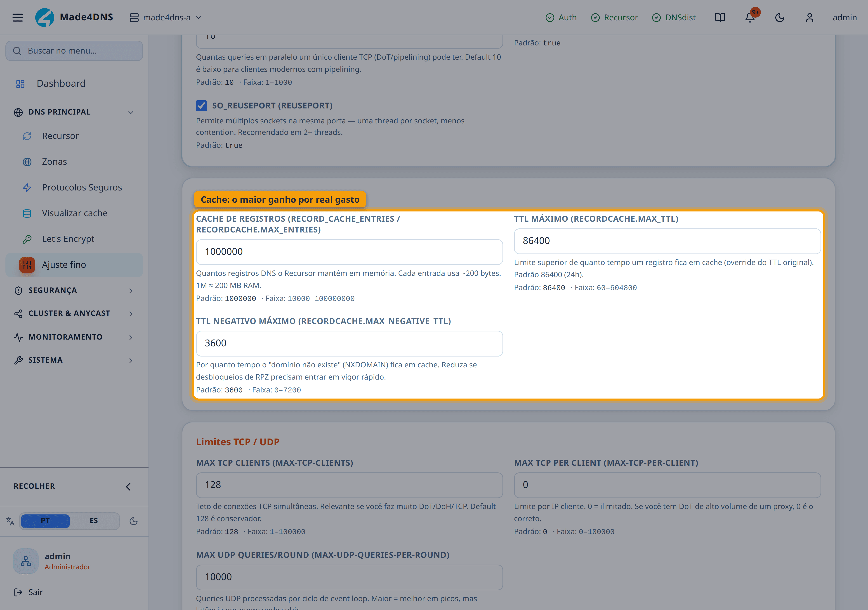This screenshot has height=610, width=868.
Task: Click the Max TCP Per Client input
Action: (667, 485)
